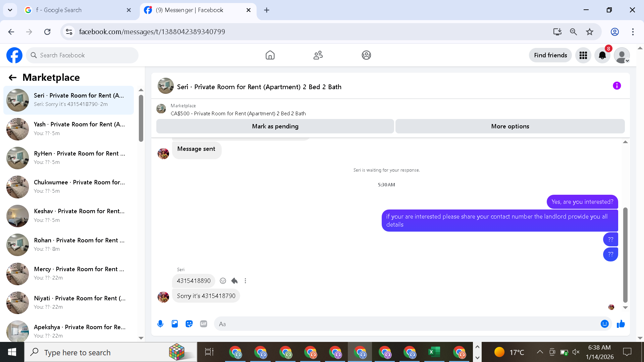Send a thumbs up like
644x362 pixels.
point(621,324)
